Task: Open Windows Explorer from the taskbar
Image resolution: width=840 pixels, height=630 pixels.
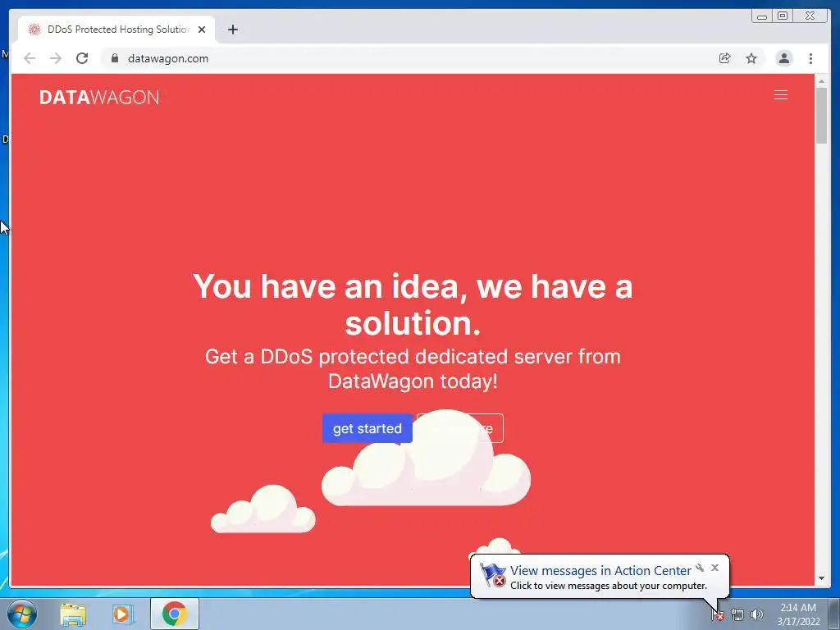Action: pos(73,614)
